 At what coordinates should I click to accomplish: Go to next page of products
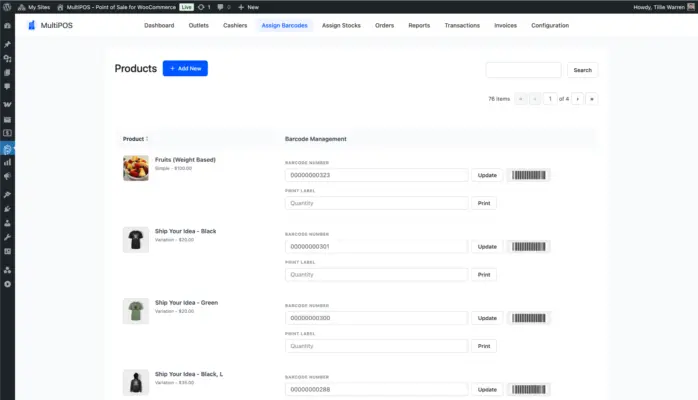577,99
